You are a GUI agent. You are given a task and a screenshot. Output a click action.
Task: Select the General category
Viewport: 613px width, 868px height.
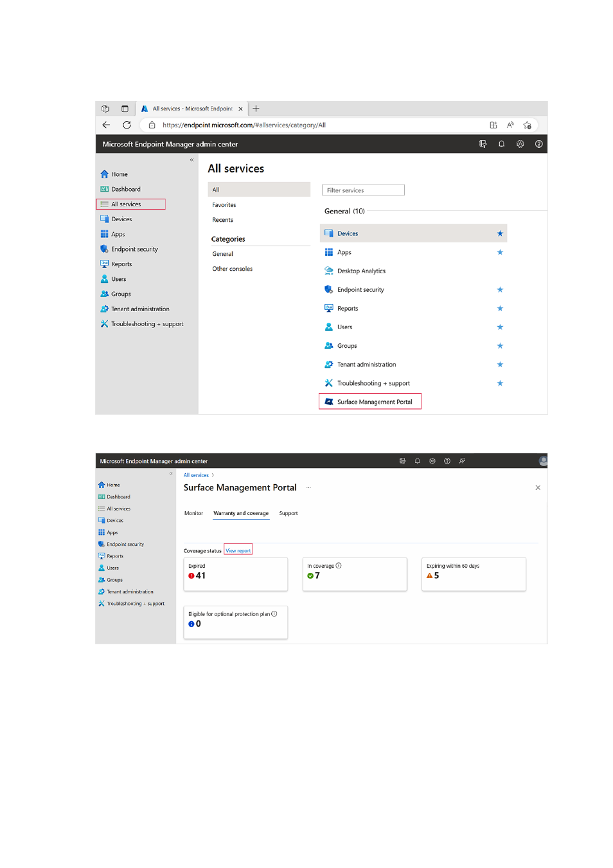click(x=223, y=254)
